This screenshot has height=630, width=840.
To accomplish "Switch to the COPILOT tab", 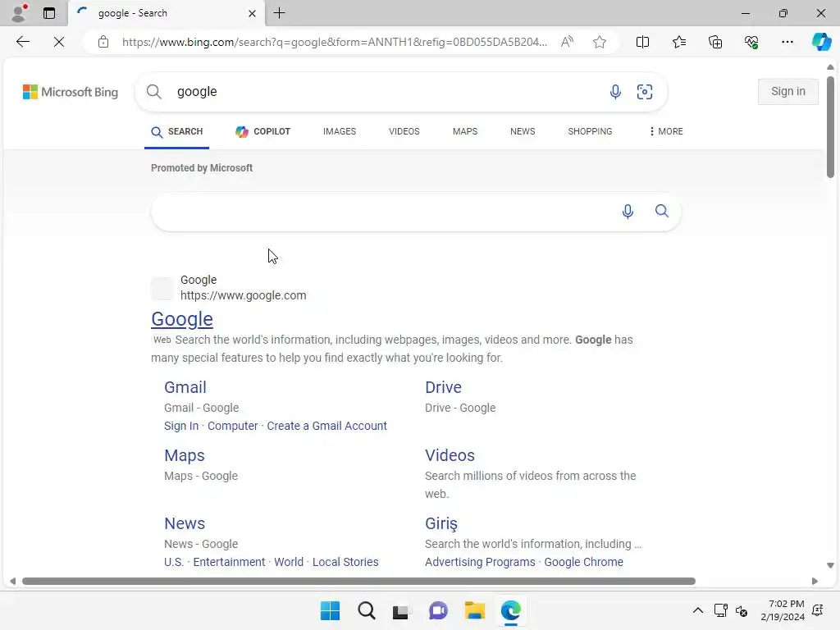I will click(x=262, y=132).
